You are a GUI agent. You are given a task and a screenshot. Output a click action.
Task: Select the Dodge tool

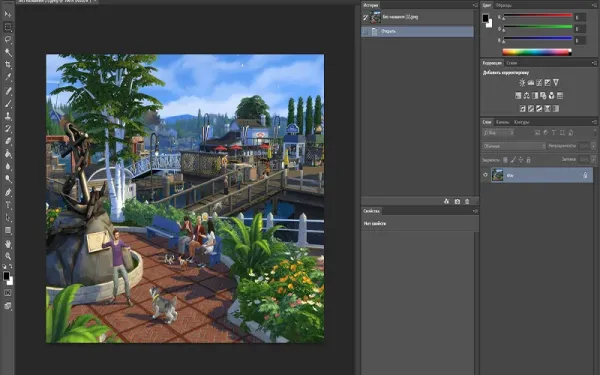pos(8,179)
